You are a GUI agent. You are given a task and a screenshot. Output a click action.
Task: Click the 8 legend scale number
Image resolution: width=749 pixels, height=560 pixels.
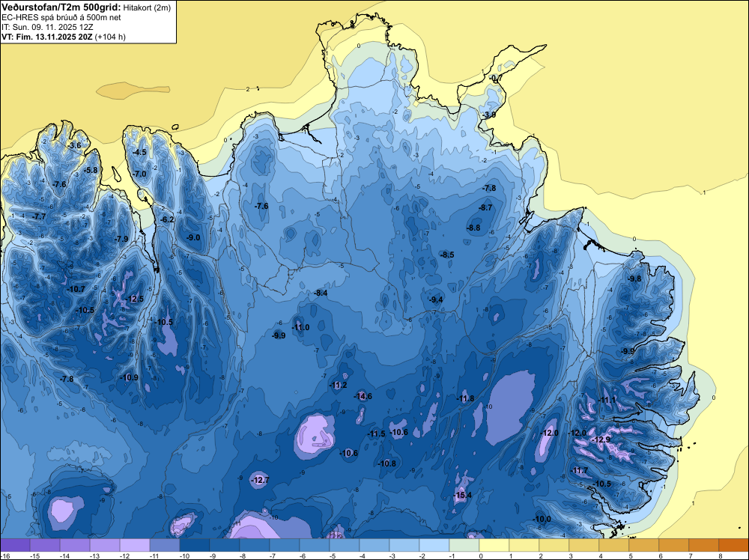[721, 556]
